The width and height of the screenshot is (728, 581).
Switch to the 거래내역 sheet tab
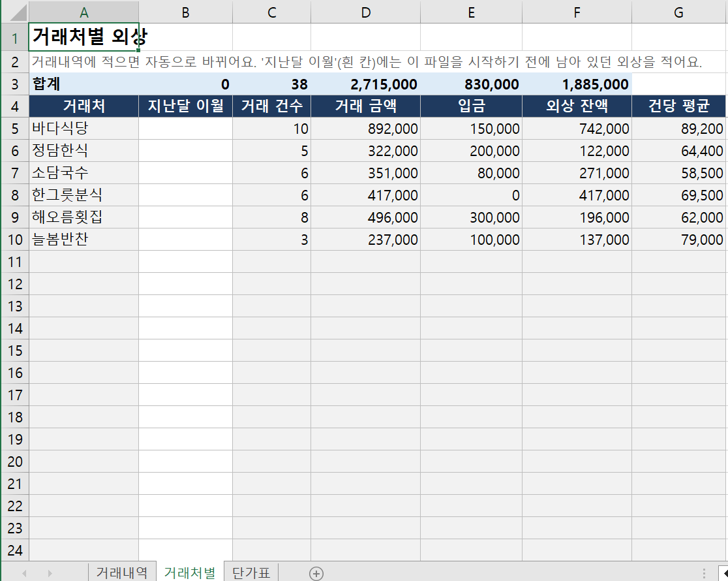(x=121, y=573)
